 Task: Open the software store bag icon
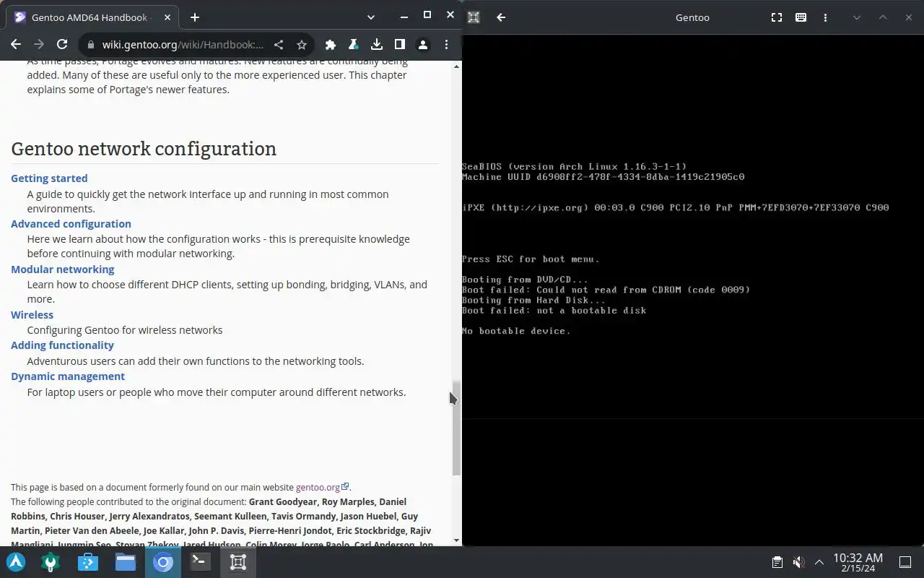[88, 562]
